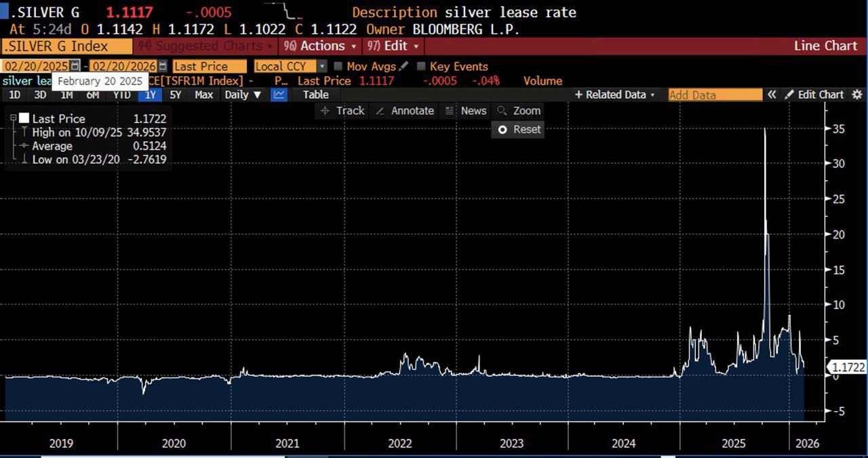The height and width of the screenshot is (458, 868).
Task: Click the Last Price white color swatch
Action: pyautogui.click(x=24, y=119)
